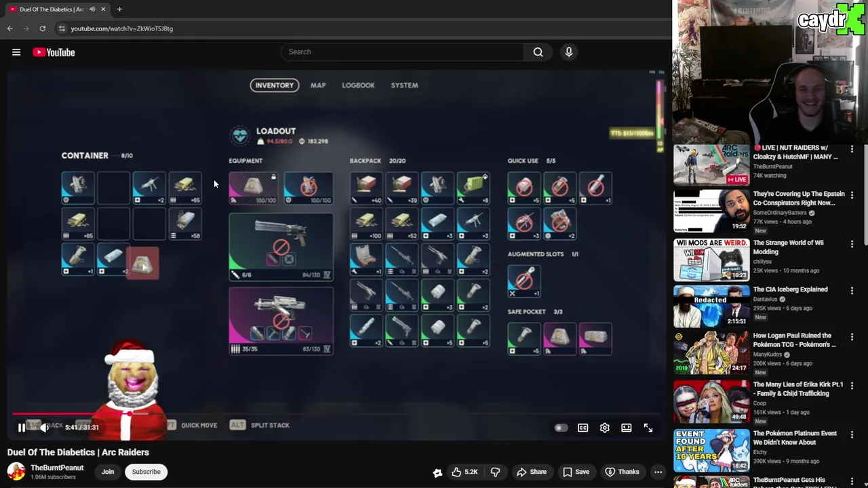
Task: Open options for Strange World of Wii Modding
Action: 852,243
